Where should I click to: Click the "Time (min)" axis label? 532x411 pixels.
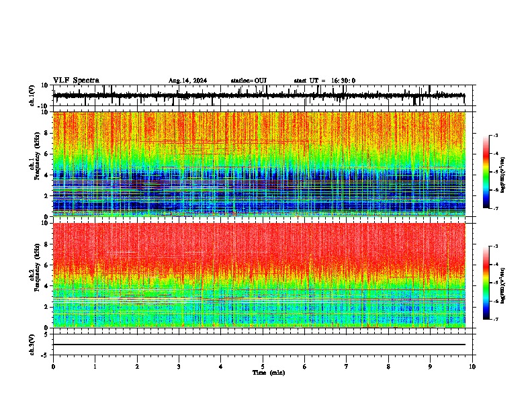269,373
